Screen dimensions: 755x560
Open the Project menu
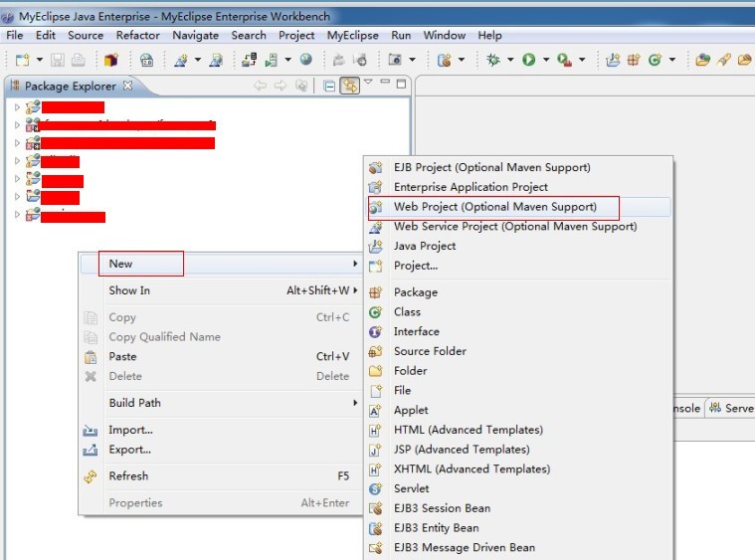click(x=296, y=35)
